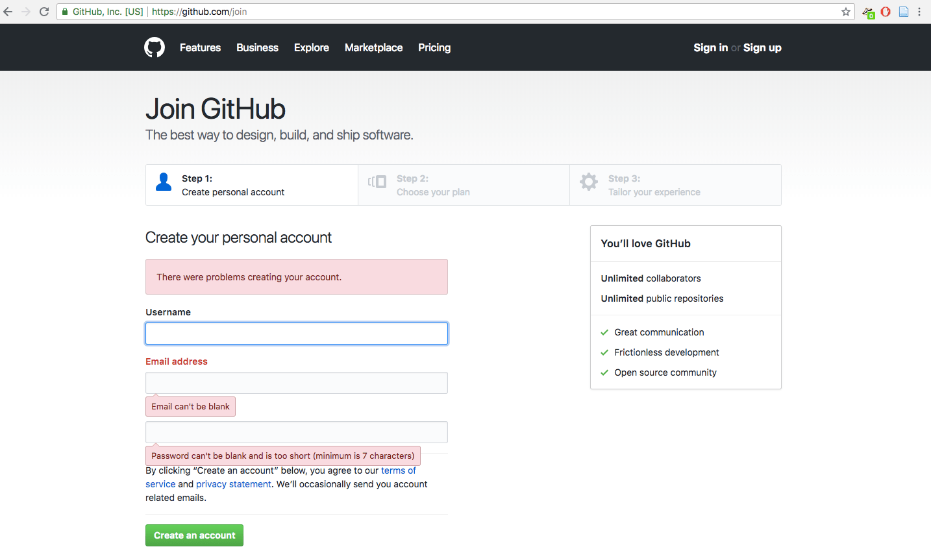The height and width of the screenshot is (560, 931).
Task: Click the plan cards icon in Step 2
Action: (x=377, y=182)
